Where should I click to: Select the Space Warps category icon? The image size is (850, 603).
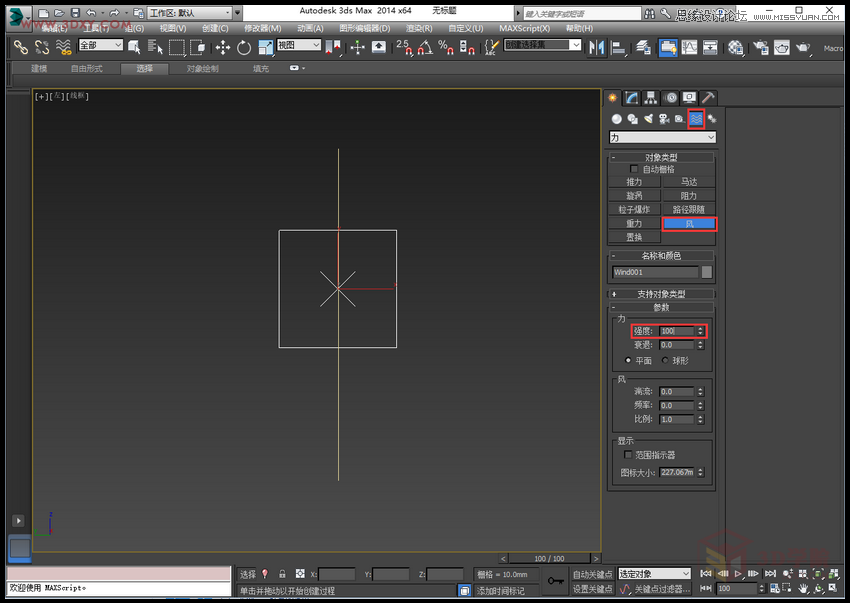[x=697, y=119]
